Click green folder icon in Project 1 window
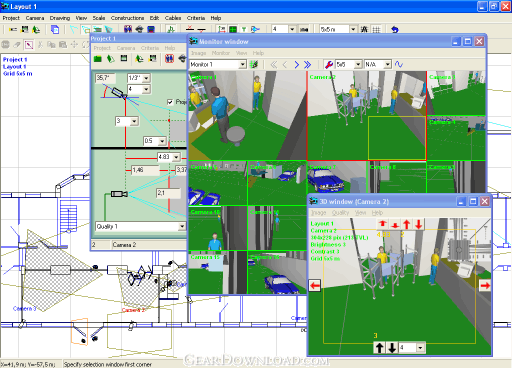The image size is (512, 368). point(98,59)
